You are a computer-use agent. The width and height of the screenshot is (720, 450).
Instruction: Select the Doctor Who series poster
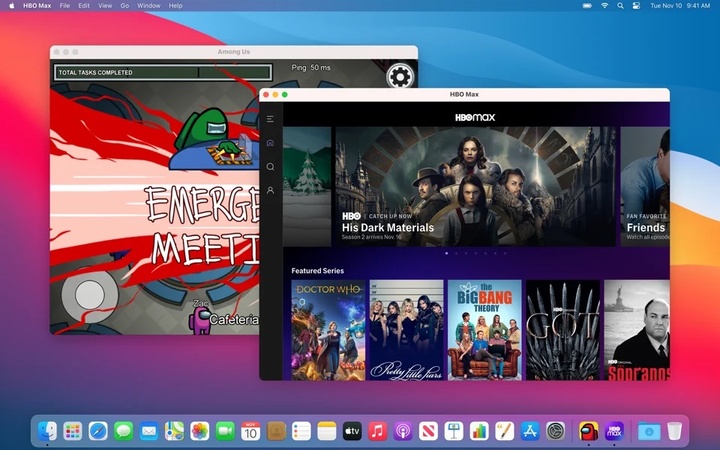[x=328, y=330]
